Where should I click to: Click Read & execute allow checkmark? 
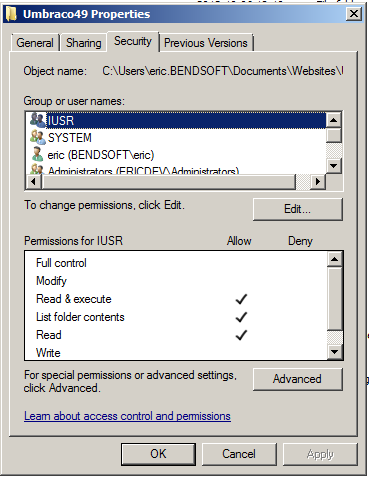[241, 299]
